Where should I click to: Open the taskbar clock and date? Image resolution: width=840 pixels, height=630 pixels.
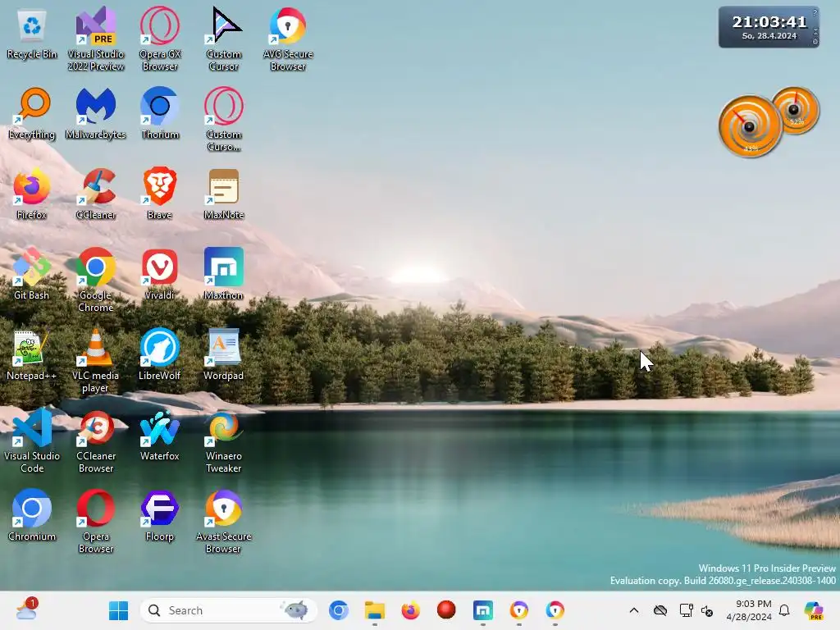click(749, 610)
